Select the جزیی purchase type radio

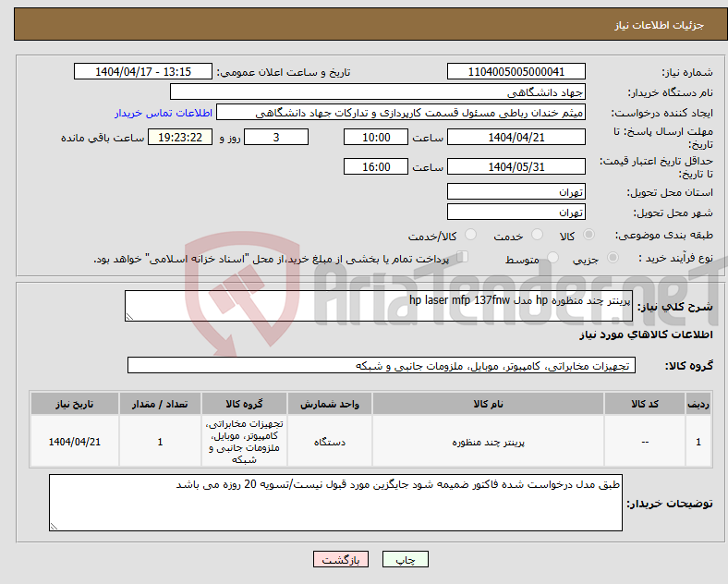click(x=613, y=257)
